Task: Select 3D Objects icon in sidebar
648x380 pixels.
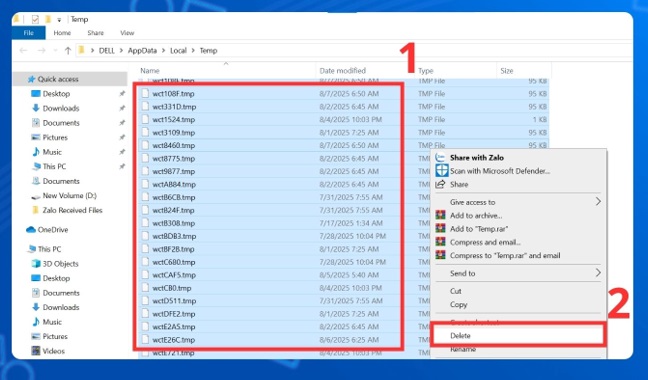Action: pos(36,264)
